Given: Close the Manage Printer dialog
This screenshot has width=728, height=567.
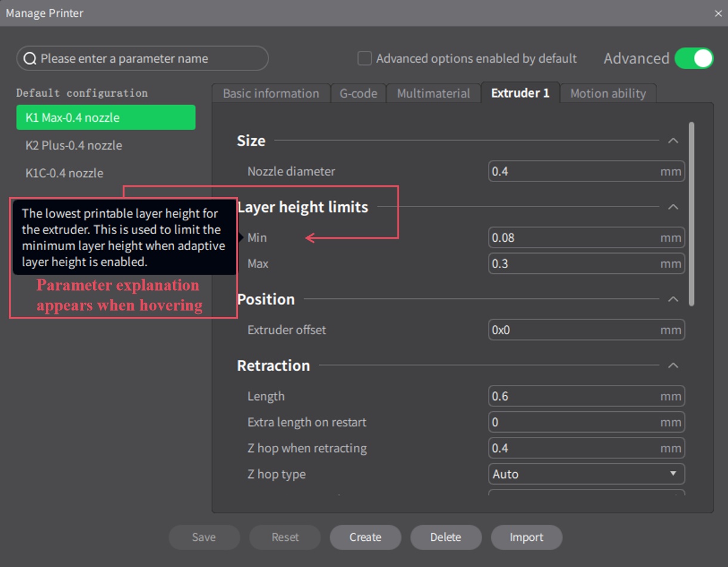Looking at the screenshot, I should [718, 13].
